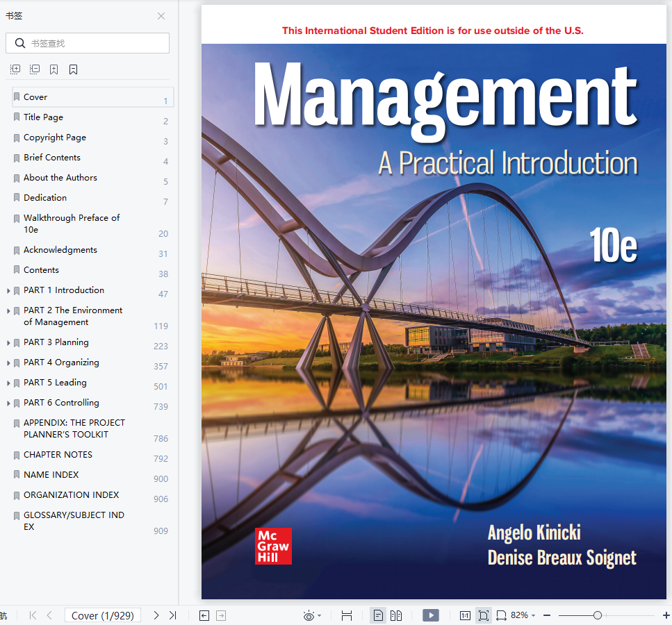The height and width of the screenshot is (625, 672).
Task: Go to the GLOSSARY/SUBJECT INDEX bookmark
Action: tap(74, 521)
